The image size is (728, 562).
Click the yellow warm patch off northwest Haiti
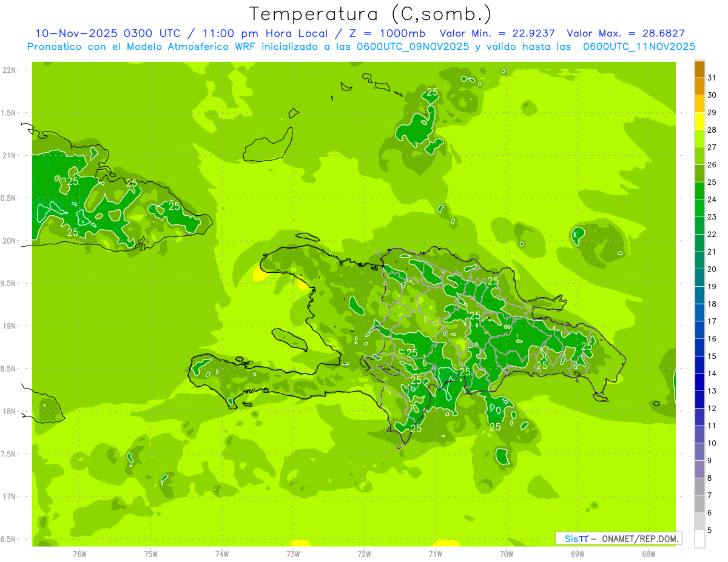(260, 275)
